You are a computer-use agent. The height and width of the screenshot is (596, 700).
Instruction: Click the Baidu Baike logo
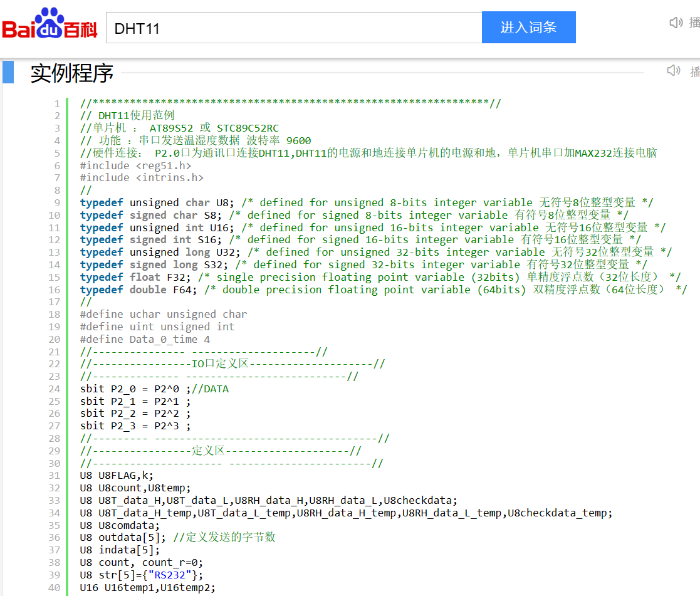click(x=50, y=23)
